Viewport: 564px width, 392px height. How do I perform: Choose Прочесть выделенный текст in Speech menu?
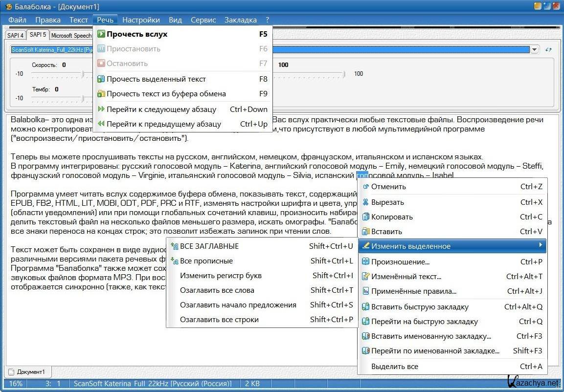[x=156, y=79]
